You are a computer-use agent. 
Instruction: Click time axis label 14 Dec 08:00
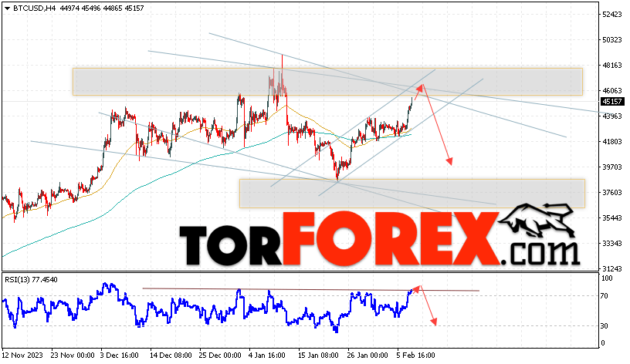point(171,356)
